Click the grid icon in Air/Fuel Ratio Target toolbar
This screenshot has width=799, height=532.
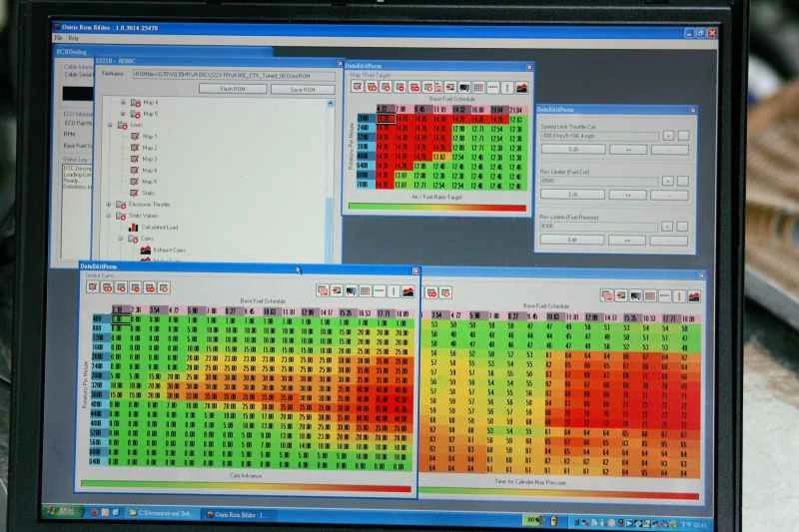point(478,87)
